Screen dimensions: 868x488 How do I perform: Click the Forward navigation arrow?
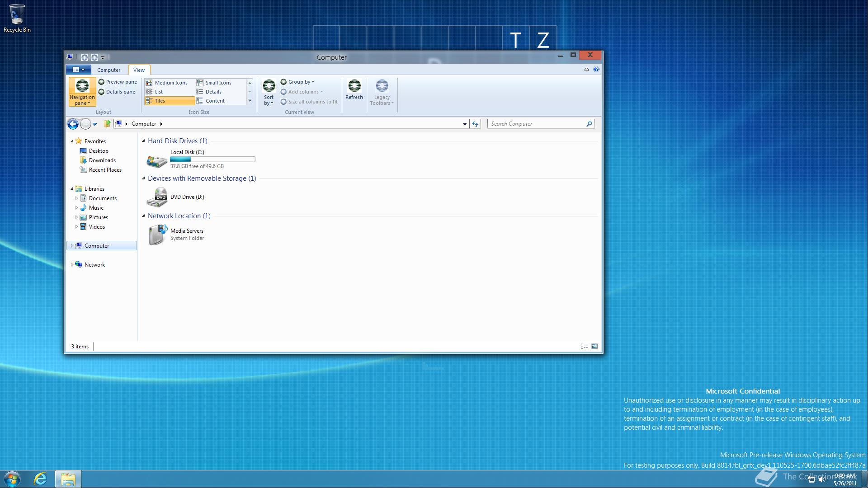(85, 124)
